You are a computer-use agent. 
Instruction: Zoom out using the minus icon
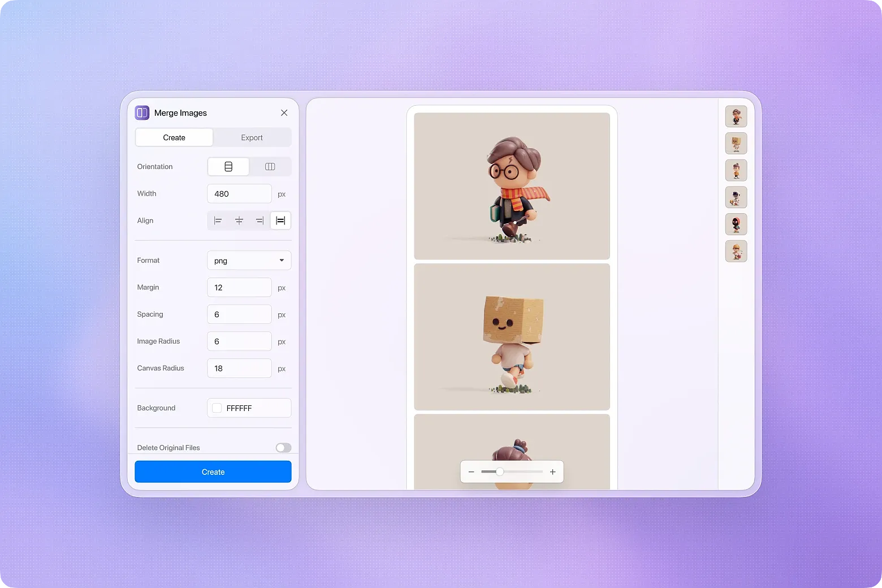pos(470,472)
